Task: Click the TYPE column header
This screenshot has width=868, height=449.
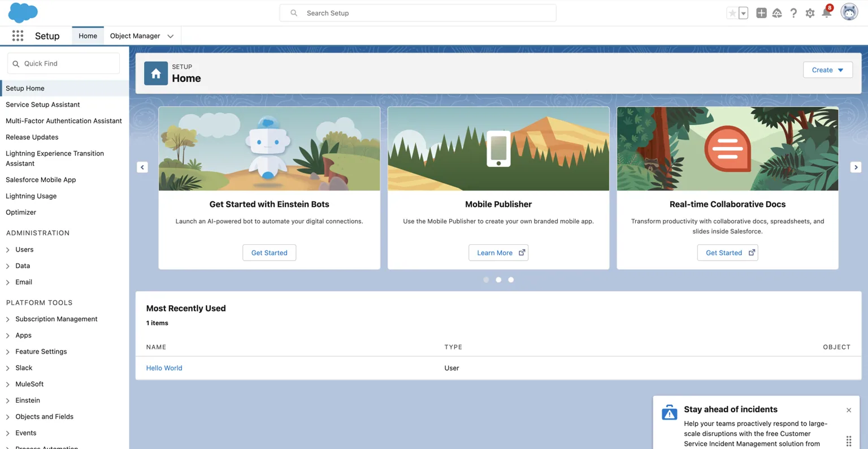Action: [453, 347]
